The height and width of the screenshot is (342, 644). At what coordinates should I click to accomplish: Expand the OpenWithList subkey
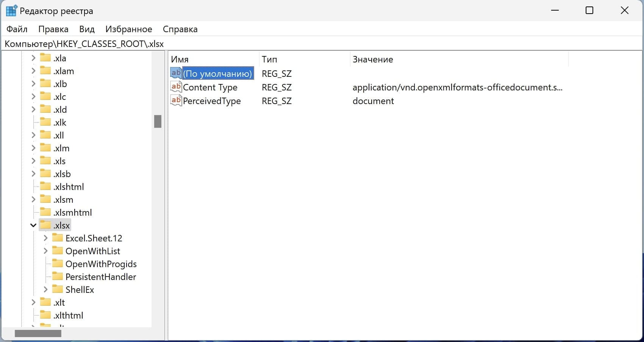45,251
